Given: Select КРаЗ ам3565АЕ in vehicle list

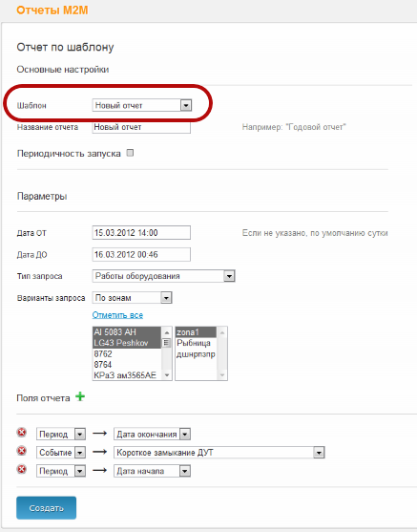Looking at the screenshot, I should [x=127, y=375].
